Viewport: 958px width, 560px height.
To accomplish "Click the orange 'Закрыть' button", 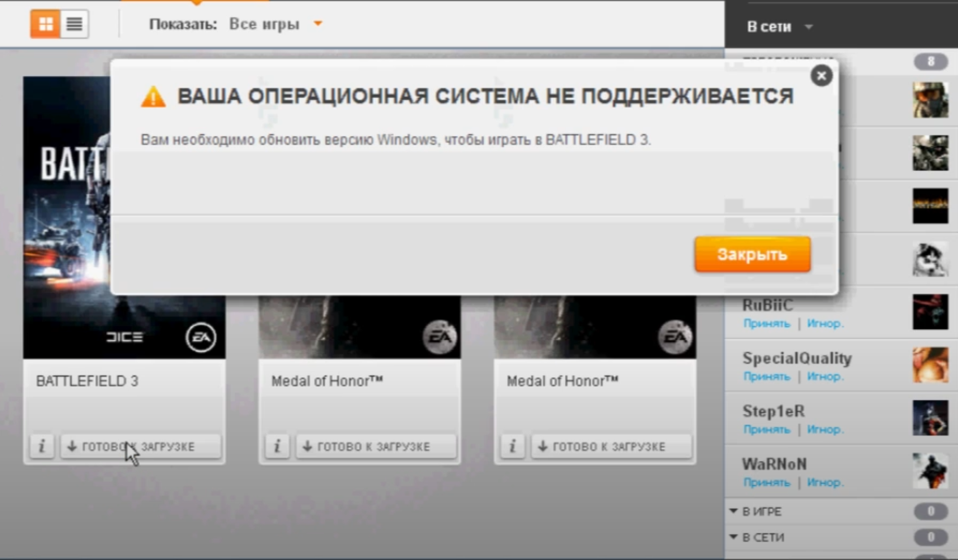I will pyautogui.click(x=752, y=255).
